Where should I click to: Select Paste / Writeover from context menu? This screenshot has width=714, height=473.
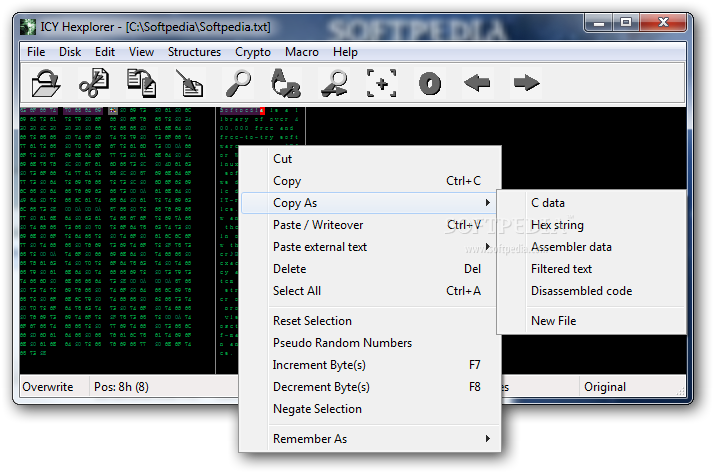pyautogui.click(x=370, y=225)
